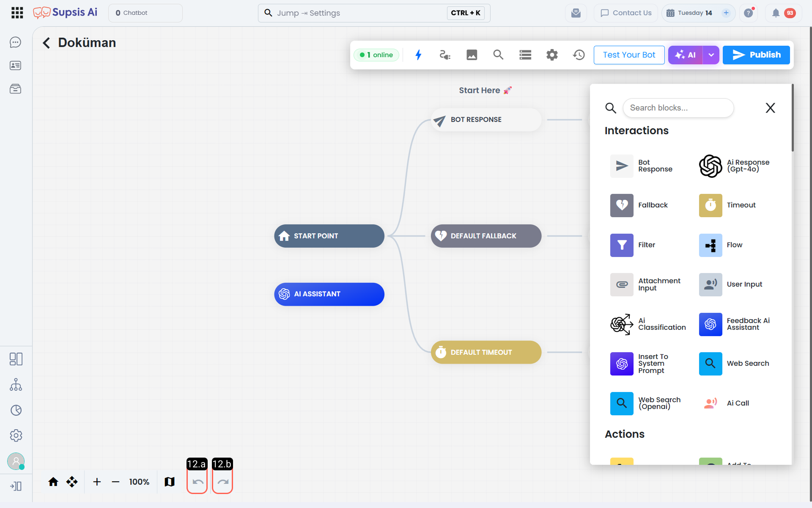Open the analytics pie chart sidebar icon
This screenshot has height=508, width=812.
[16, 410]
